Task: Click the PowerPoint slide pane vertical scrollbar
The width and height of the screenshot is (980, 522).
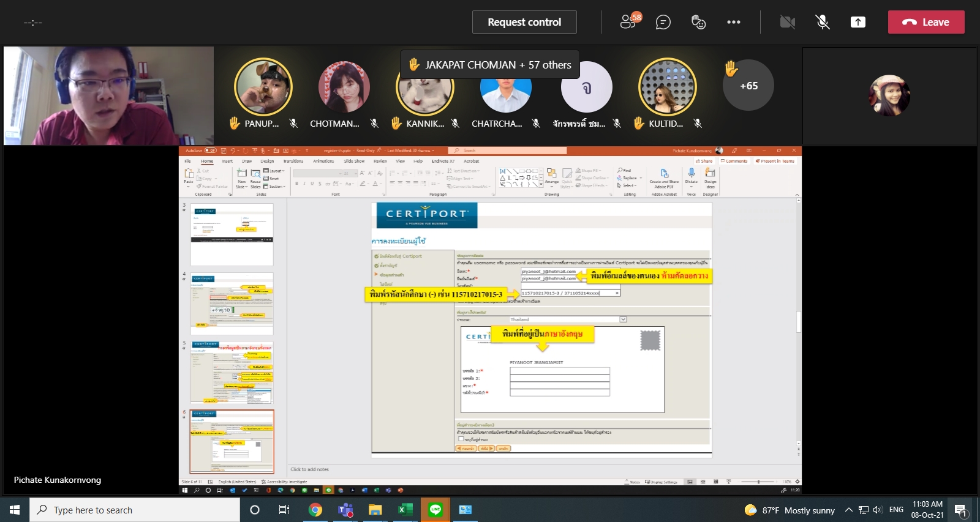Action: pos(798,321)
